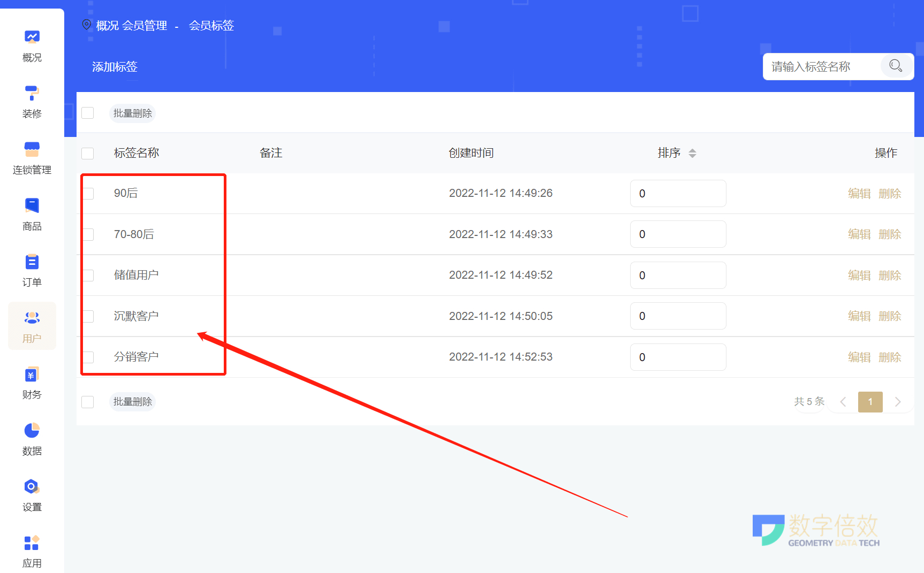Select the 装修 decoration icon in sidebar
This screenshot has width=924, height=573.
click(x=32, y=102)
